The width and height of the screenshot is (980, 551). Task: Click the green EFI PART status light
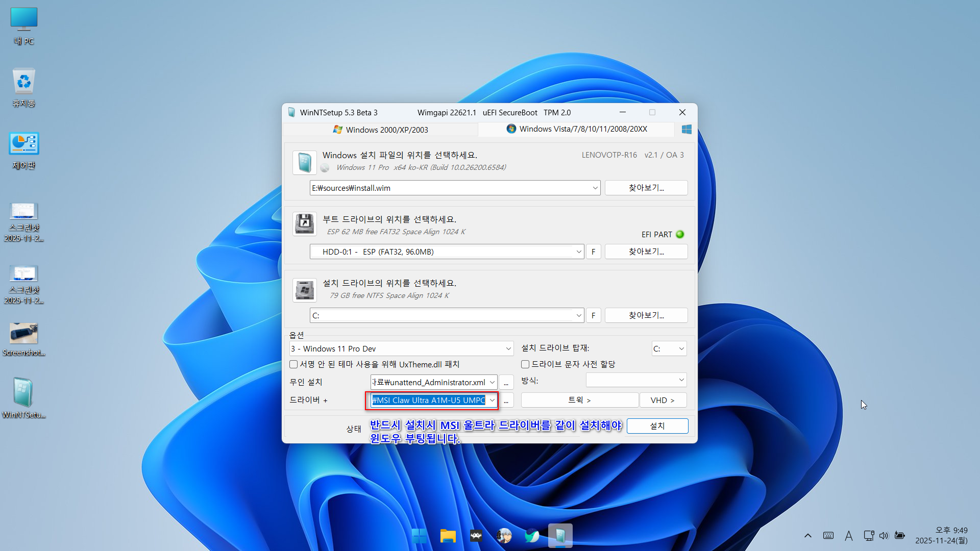coord(680,235)
